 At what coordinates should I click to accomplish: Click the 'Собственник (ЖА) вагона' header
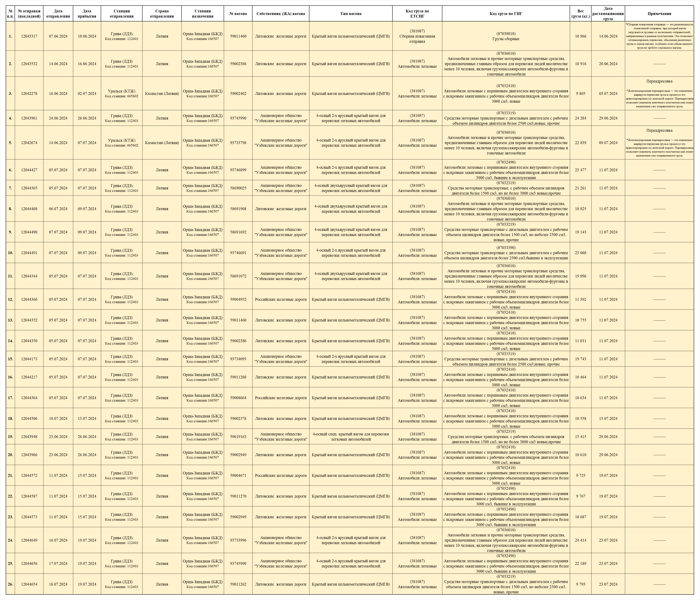pos(280,14)
